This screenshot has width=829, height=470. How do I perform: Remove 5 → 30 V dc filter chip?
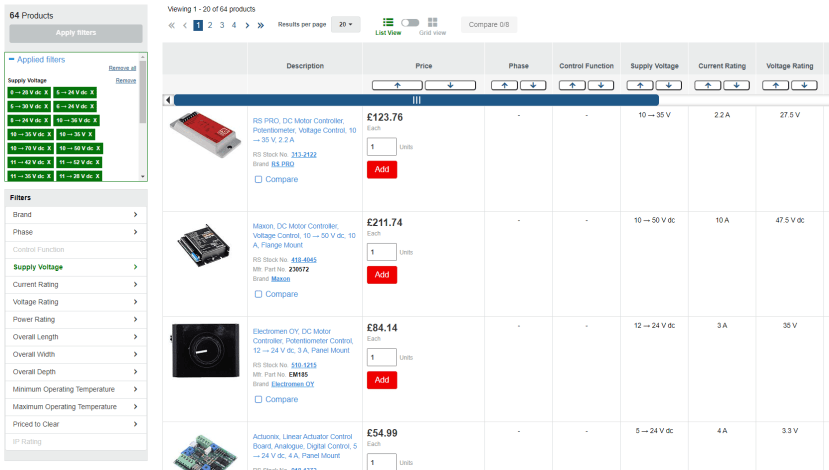tap(46, 106)
